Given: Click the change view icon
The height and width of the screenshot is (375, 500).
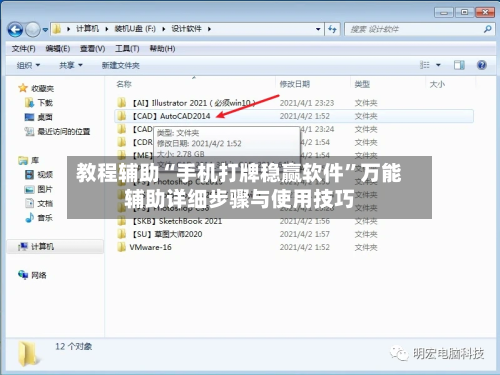Looking at the screenshot, I should [425, 65].
